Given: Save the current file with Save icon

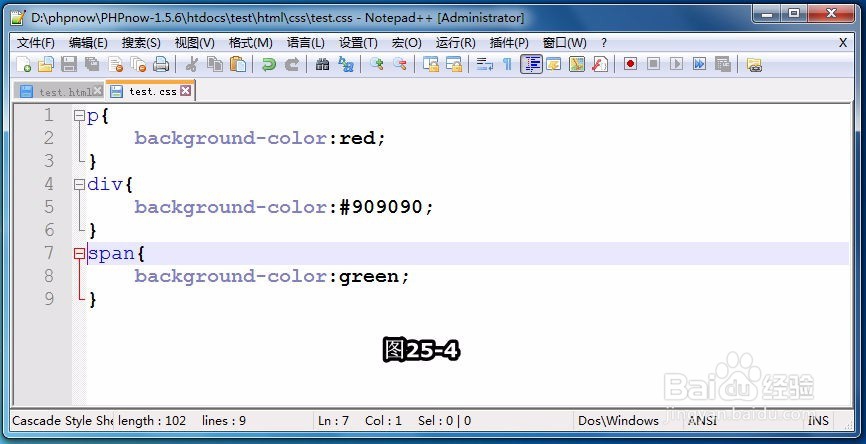Looking at the screenshot, I should click(69, 65).
